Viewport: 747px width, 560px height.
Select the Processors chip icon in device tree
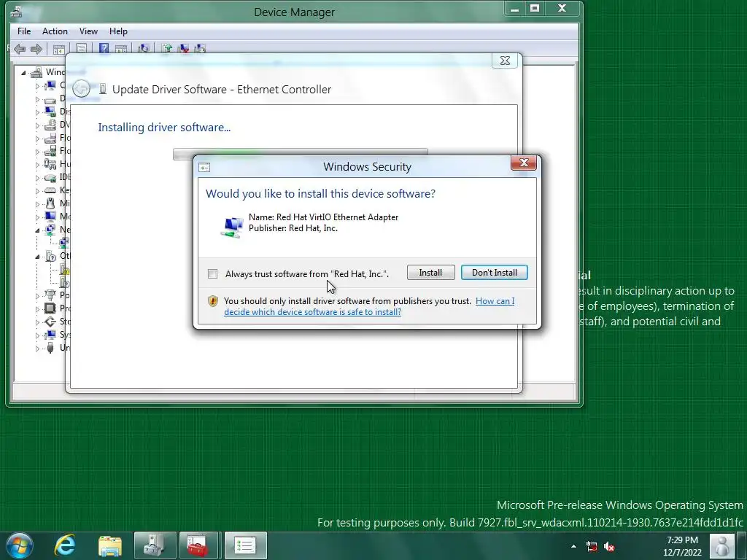[50, 308]
